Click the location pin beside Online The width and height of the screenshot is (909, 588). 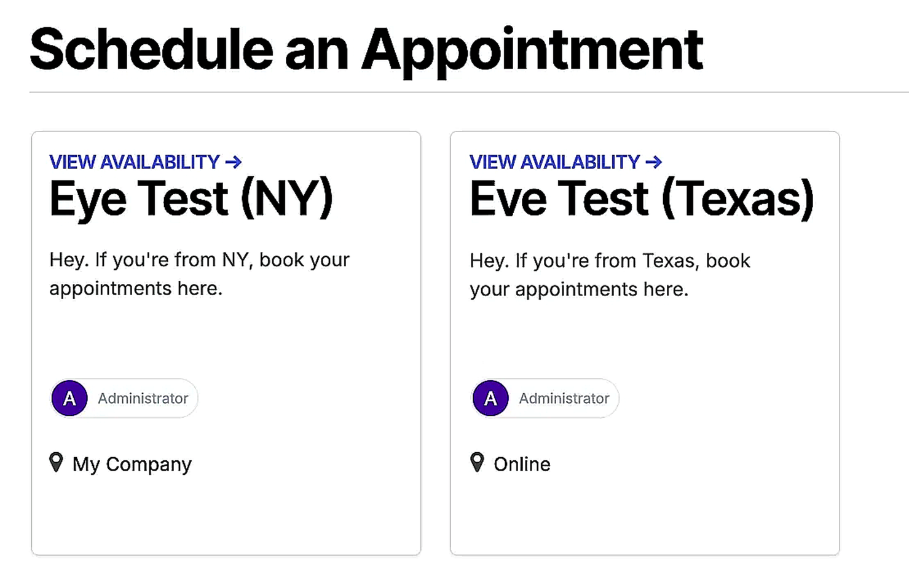tap(477, 462)
